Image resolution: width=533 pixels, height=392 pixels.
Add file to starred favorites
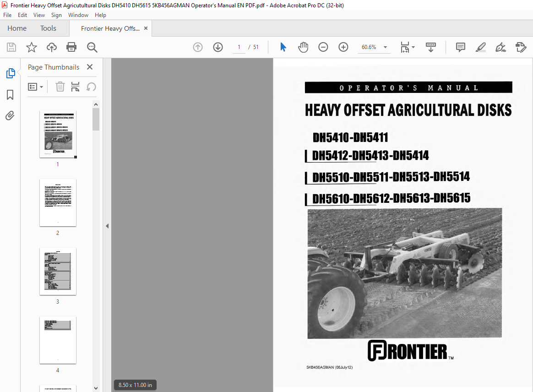coord(32,47)
